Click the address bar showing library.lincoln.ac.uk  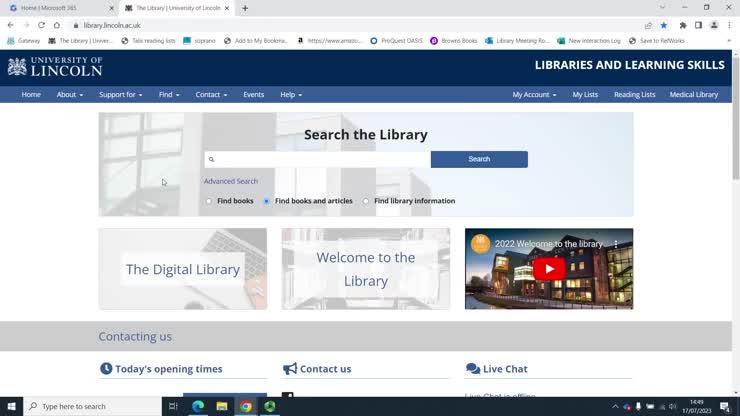pyautogui.click(x=354, y=25)
